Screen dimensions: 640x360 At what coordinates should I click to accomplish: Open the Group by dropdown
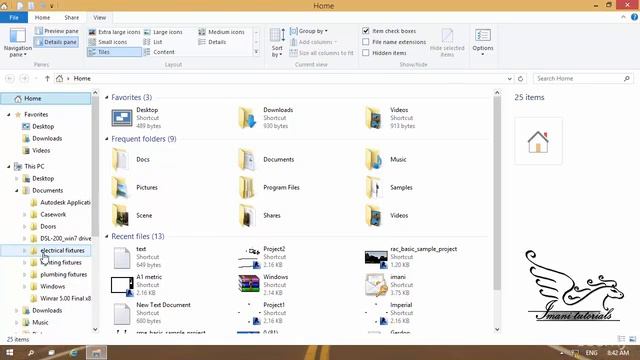309,31
